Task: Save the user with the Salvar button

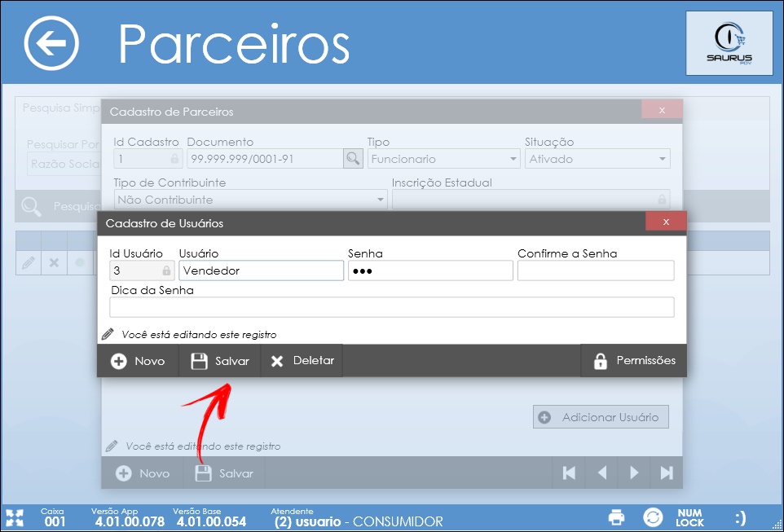Action: (x=220, y=361)
